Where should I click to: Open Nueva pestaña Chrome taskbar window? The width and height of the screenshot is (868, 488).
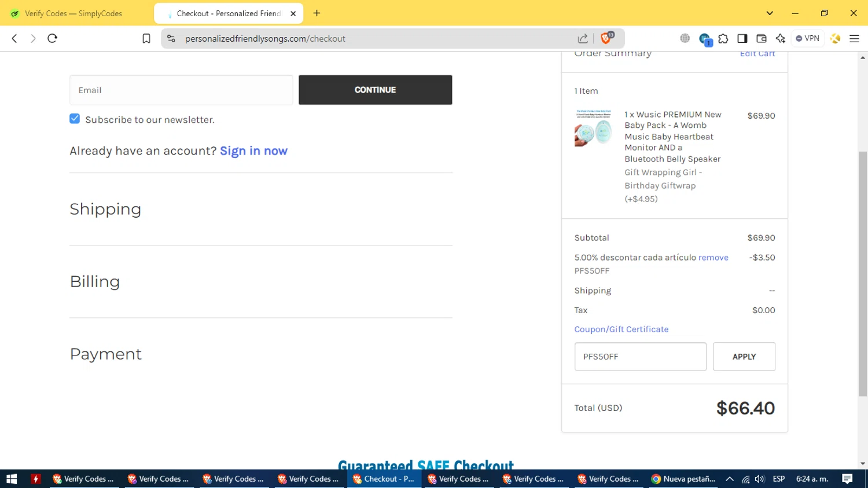683,479
